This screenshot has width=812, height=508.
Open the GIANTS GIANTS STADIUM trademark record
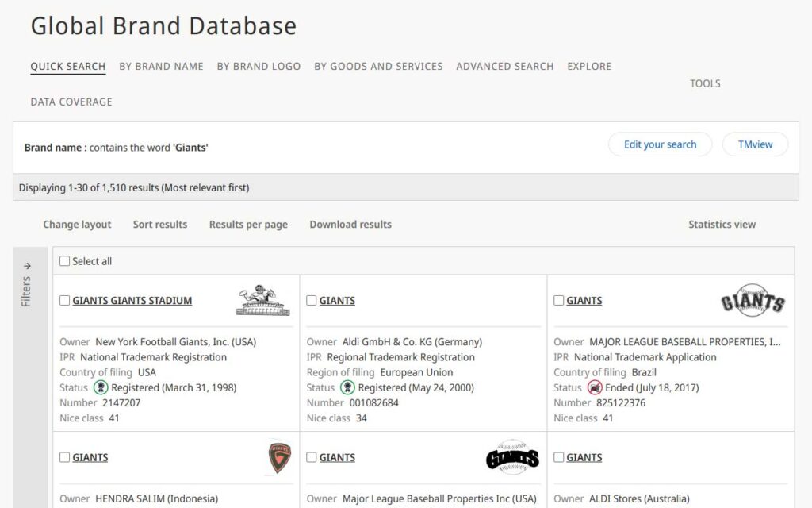tap(131, 300)
